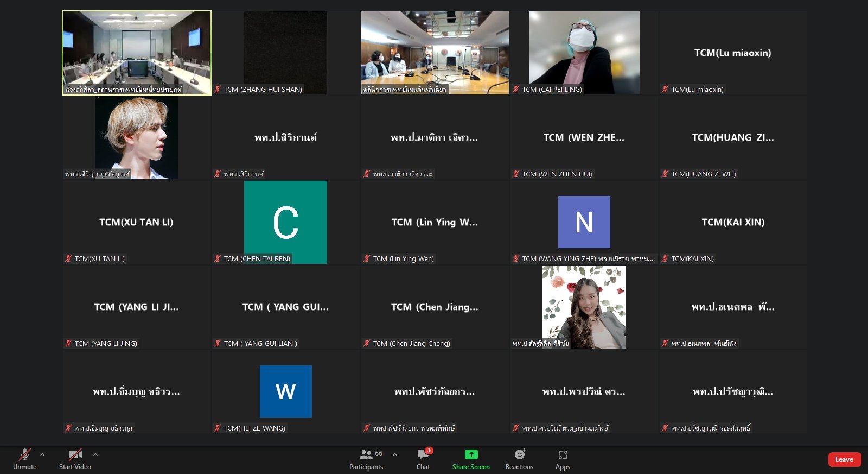This screenshot has height=474, width=868.
Task: Expand the Participants options chevron
Action: [395, 454]
